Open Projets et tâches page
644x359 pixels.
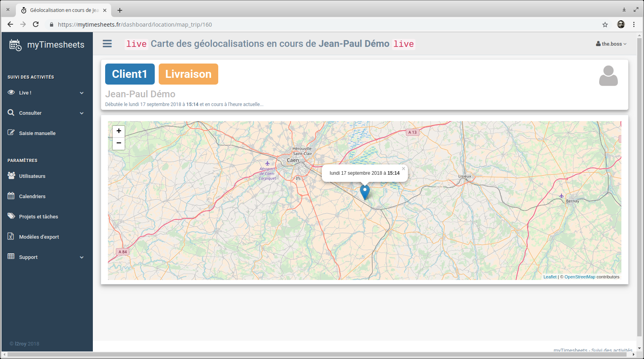pos(38,217)
